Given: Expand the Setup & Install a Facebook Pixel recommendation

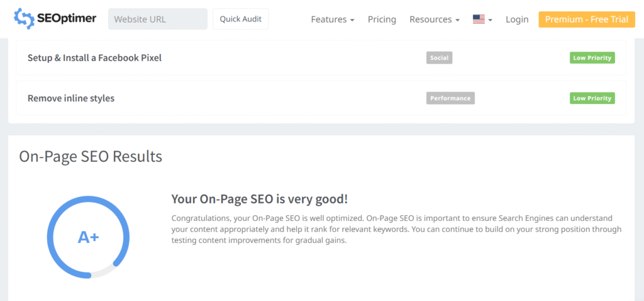Looking at the screenshot, I should coord(94,58).
